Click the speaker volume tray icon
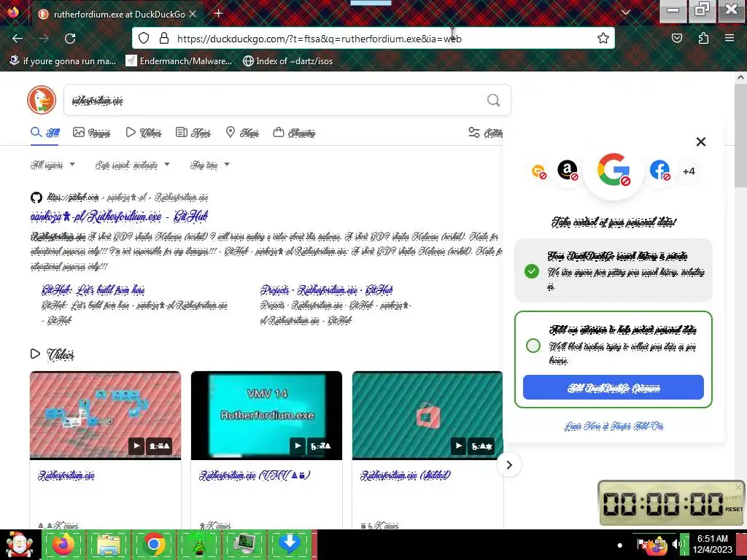Screen dimensions: 747x560 [x=676, y=543]
